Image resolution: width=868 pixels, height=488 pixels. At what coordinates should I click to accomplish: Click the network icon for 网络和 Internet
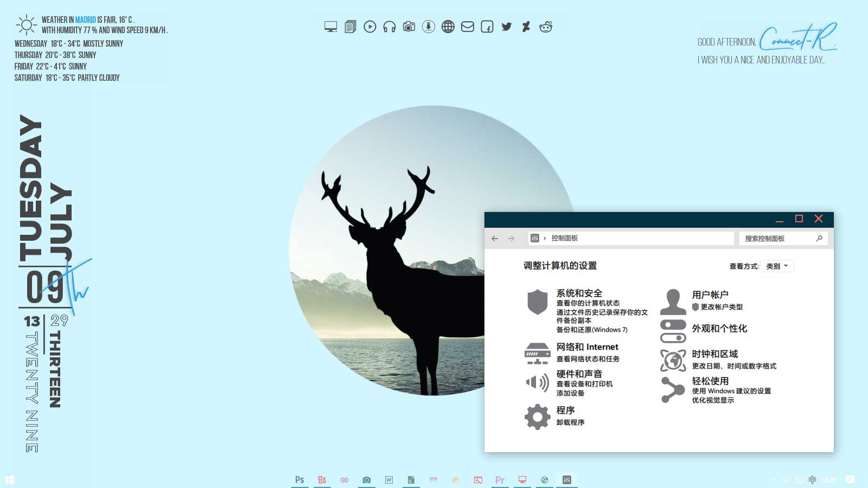[x=538, y=354]
